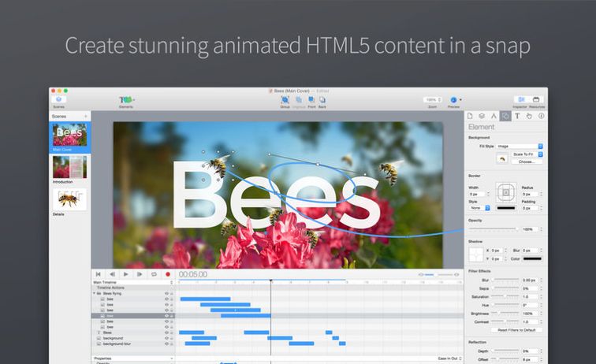Switch to the Typography inspector tab
The width and height of the screenshot is (596, 364).
point(517,116)
